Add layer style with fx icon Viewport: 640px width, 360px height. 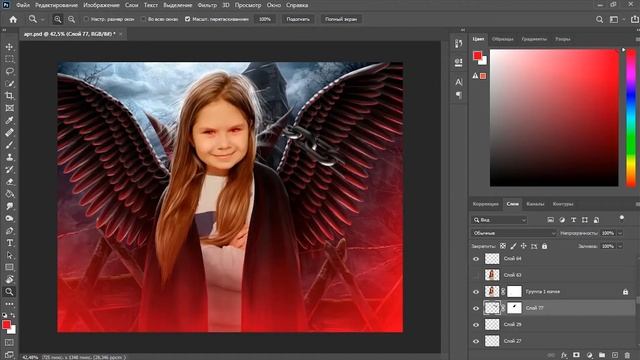tap(564, 355)
